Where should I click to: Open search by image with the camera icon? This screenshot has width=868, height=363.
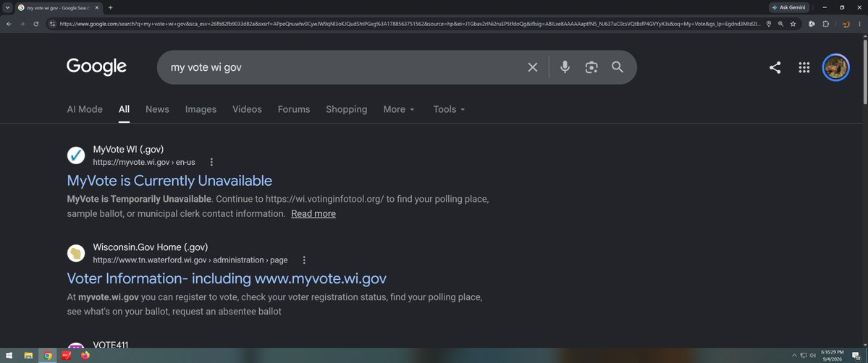pyautogui.click(x=591, y=67)
